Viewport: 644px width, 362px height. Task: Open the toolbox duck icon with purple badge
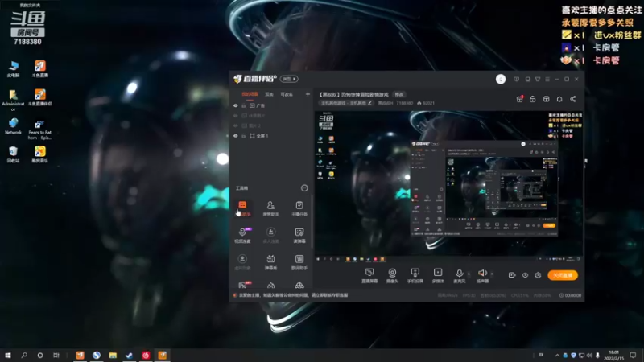click(243, 235)
